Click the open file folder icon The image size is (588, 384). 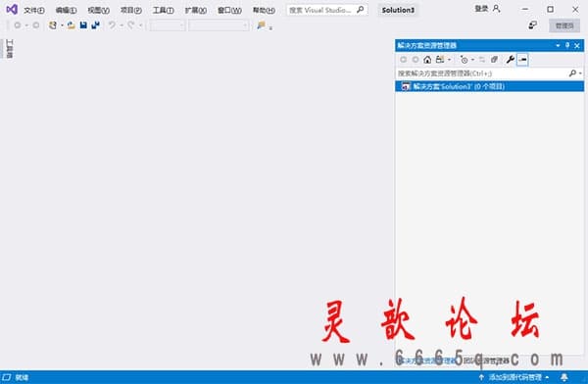pyautogui.click(x=71, y=25)
